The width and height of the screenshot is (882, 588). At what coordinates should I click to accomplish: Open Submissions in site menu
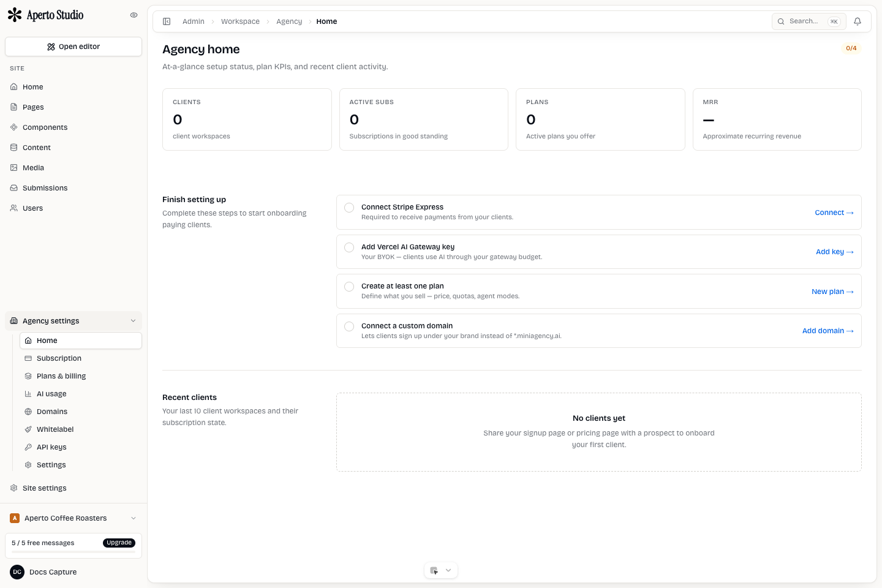point(73,188)
